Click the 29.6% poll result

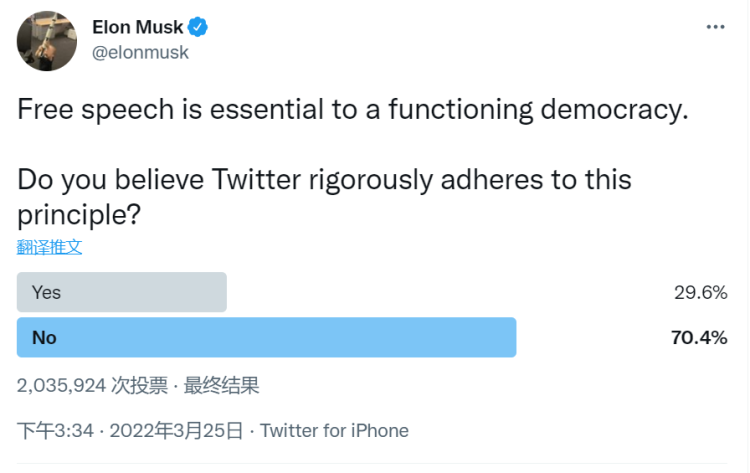pyautogui.click(x=700, y=292)
